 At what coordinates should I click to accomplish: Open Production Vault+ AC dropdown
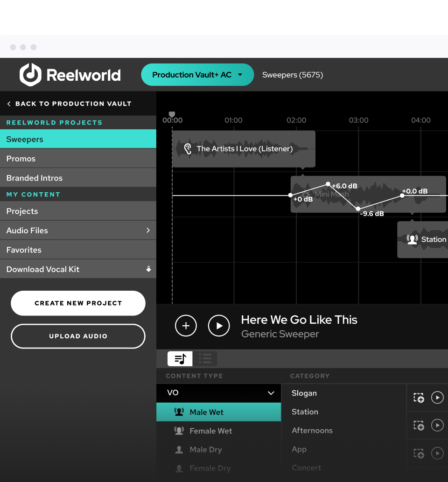pos(197,75)
